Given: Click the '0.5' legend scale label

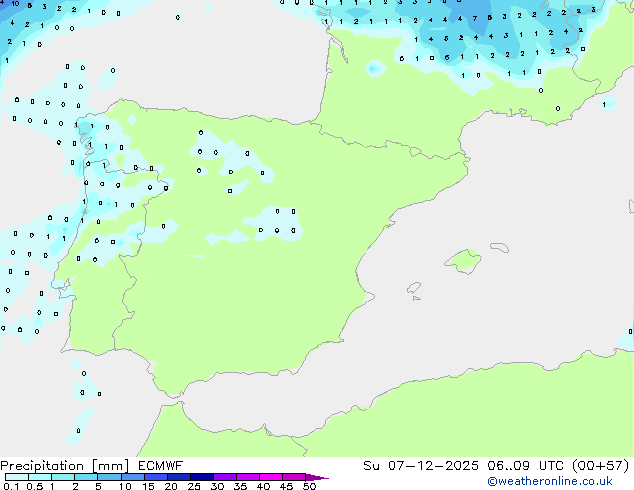Looking at the screenshot, I should [34, 486].
